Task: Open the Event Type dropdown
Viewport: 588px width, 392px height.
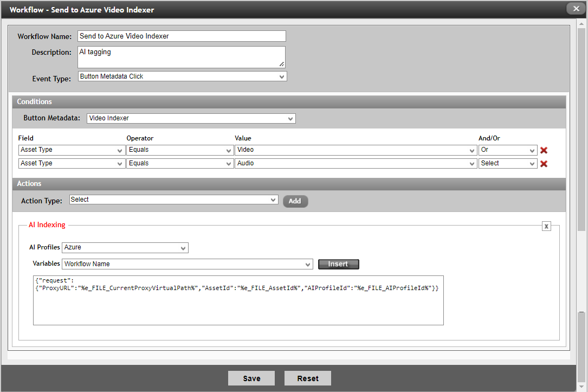Action: point(182,76)
